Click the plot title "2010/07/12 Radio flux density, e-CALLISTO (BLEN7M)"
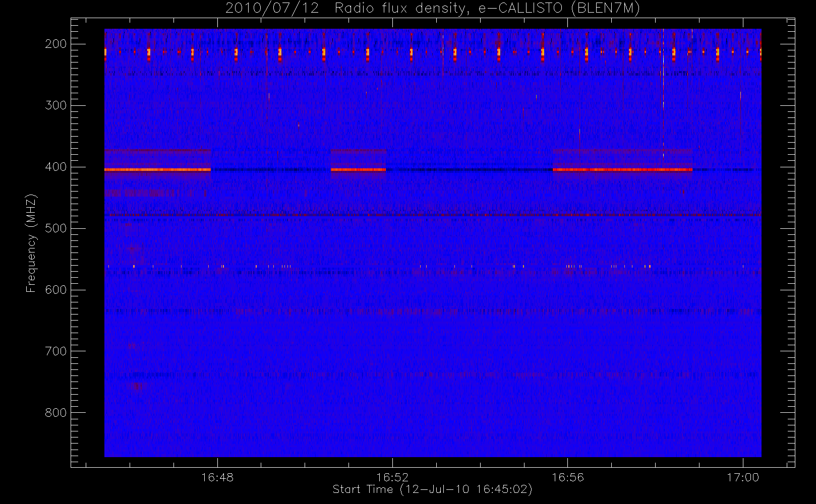 tap(433, 9)
